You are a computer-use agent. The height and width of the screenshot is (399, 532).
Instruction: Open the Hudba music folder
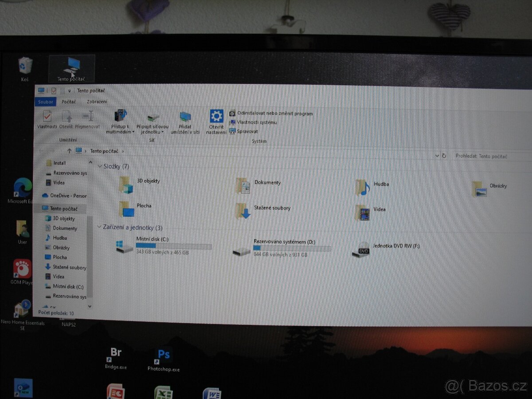point(363,188)
